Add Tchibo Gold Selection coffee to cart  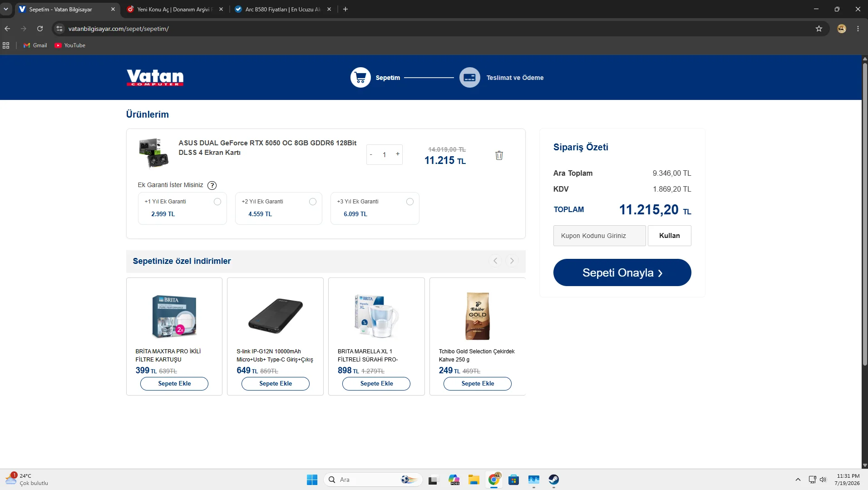point(478,384)
